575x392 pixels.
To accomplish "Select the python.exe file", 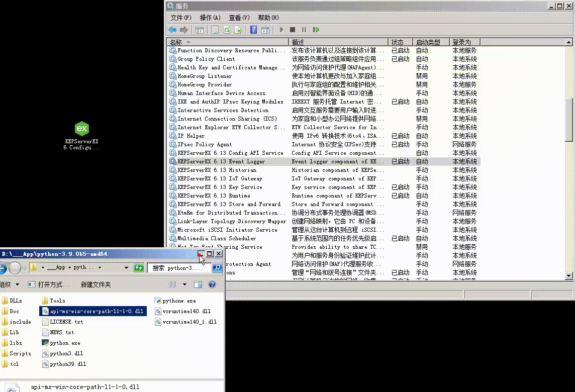I will (61, 343).
